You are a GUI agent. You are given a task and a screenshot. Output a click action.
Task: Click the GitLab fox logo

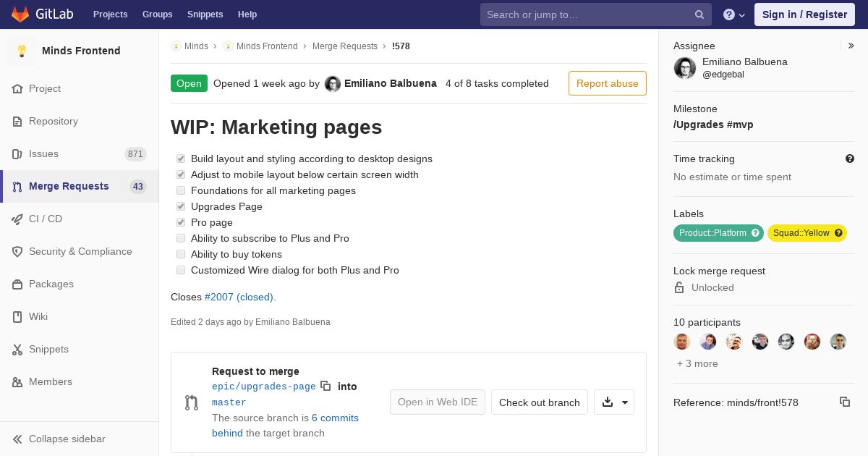pos(20,14)
